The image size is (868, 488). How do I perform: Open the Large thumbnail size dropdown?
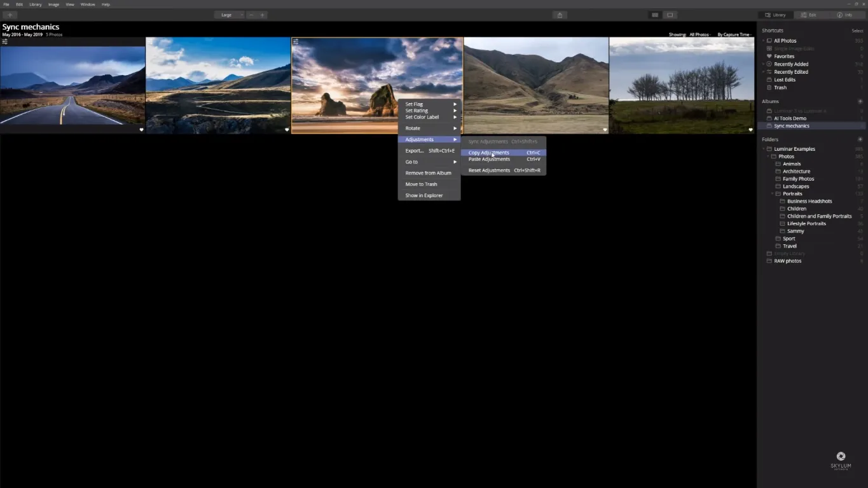coord(229,15)
